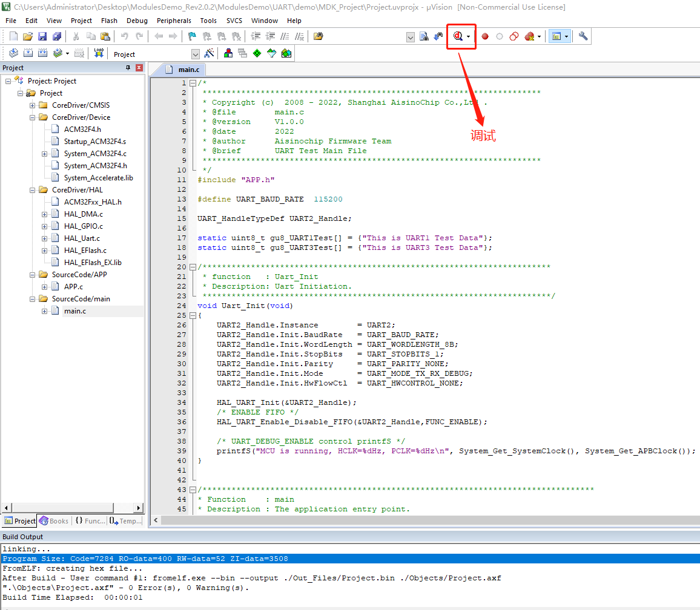Expand the HAL_Uart.c file node

click(x=45, y=238)
